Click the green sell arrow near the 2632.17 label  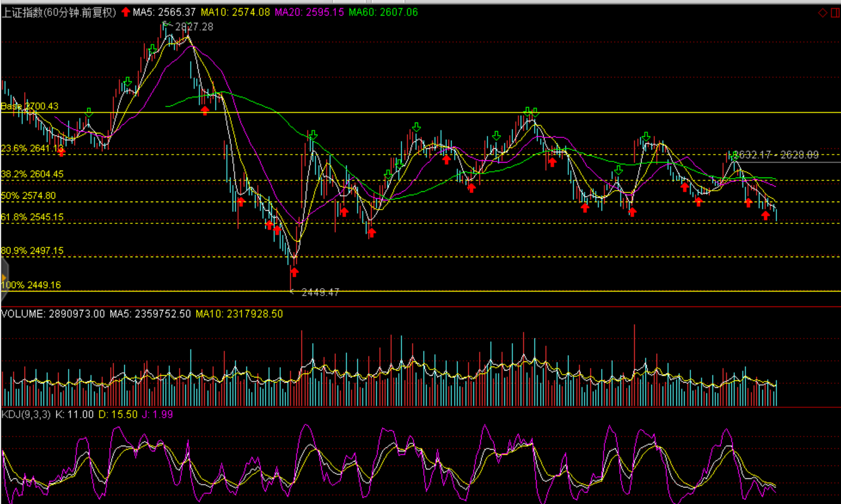(734, 155)
